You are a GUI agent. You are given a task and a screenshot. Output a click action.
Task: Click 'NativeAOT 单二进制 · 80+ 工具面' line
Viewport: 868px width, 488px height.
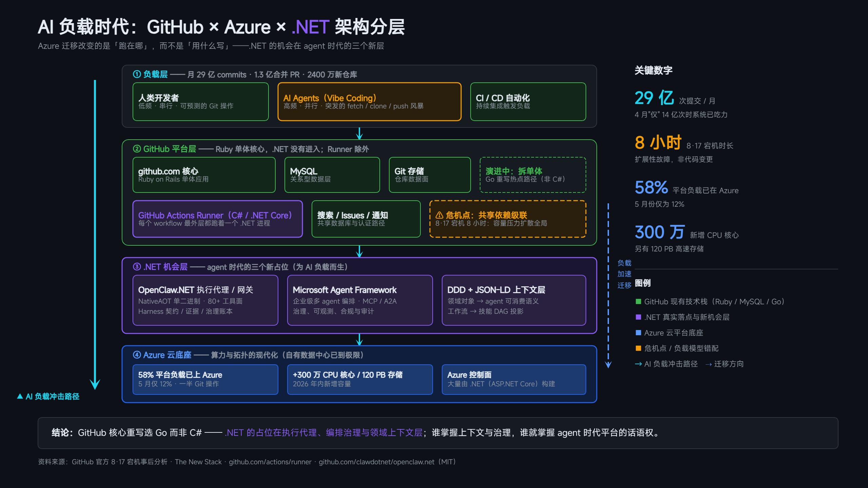pyautogui.click(x=190, y=301)
